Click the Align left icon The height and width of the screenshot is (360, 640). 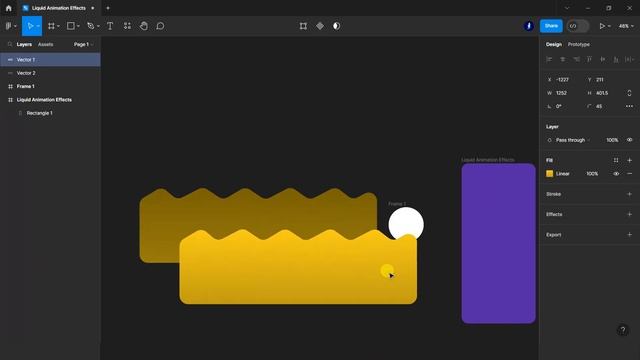pyautogui.click(x=549, y=60)
